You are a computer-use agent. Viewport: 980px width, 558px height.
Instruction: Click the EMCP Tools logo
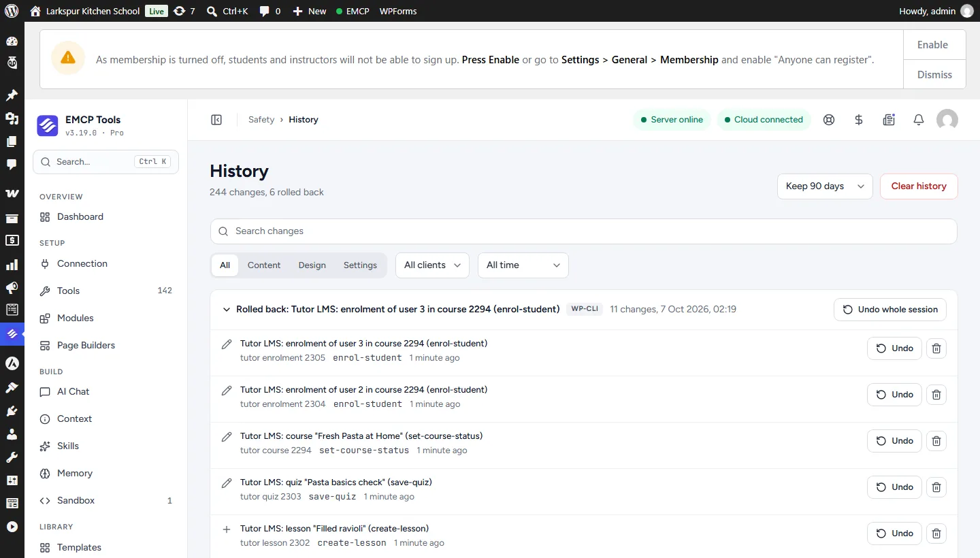click(x=48, y=125)
